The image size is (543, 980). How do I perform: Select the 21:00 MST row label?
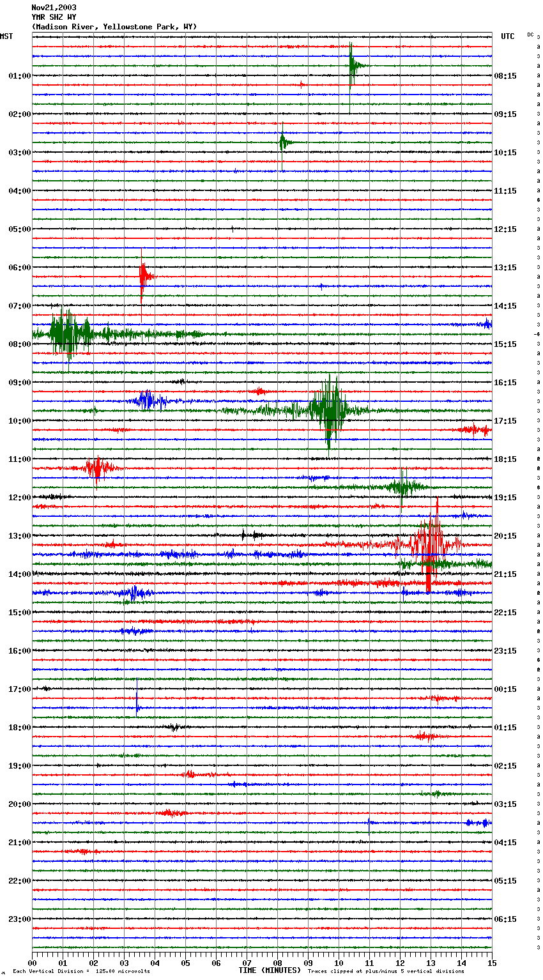point(20,843)
